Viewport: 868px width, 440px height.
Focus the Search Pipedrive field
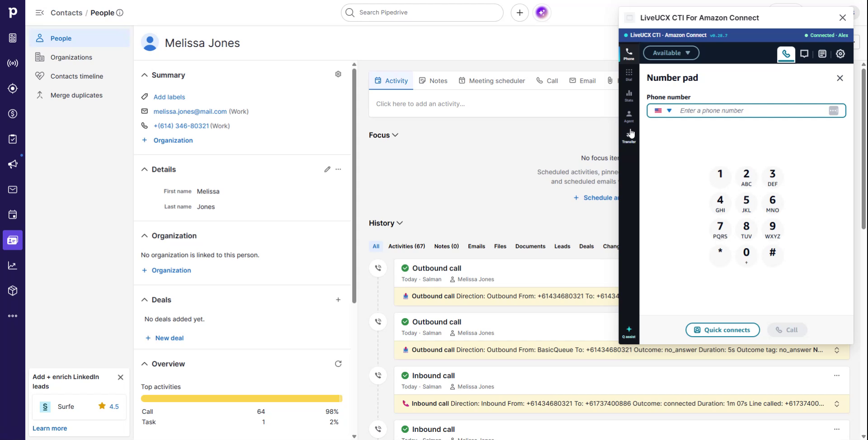[422, 13]
